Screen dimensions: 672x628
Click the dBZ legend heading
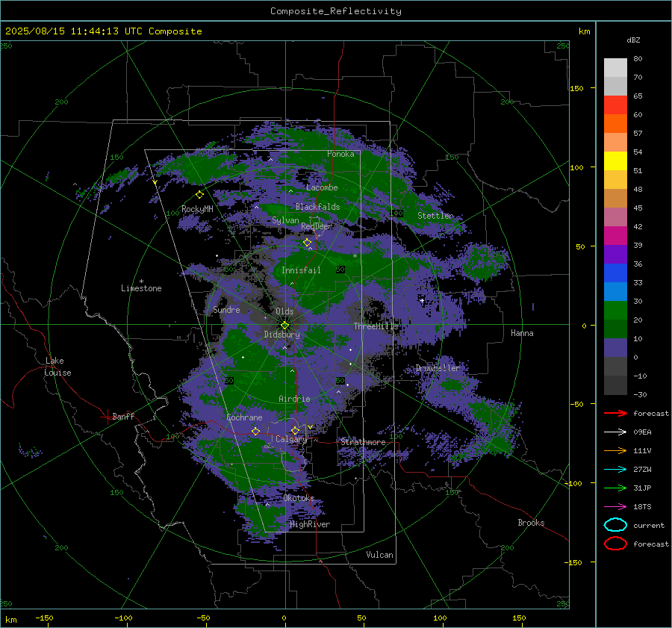(633, 40)
